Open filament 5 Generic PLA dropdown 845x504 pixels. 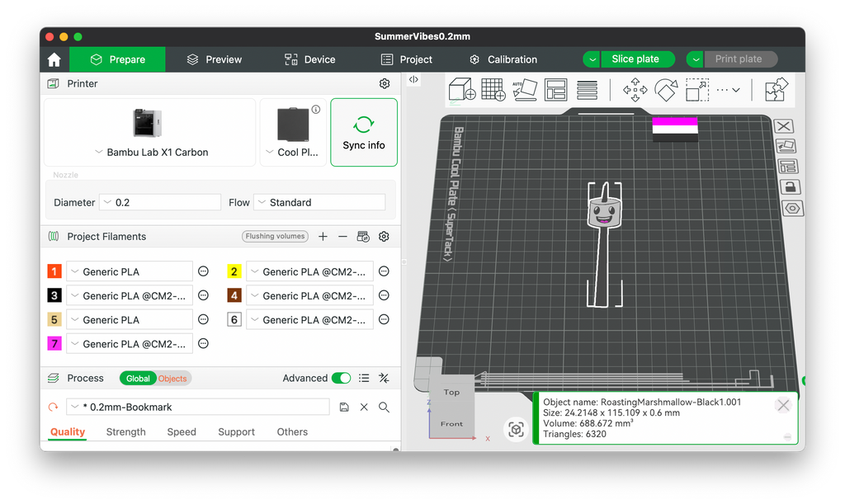click(130, 320)
